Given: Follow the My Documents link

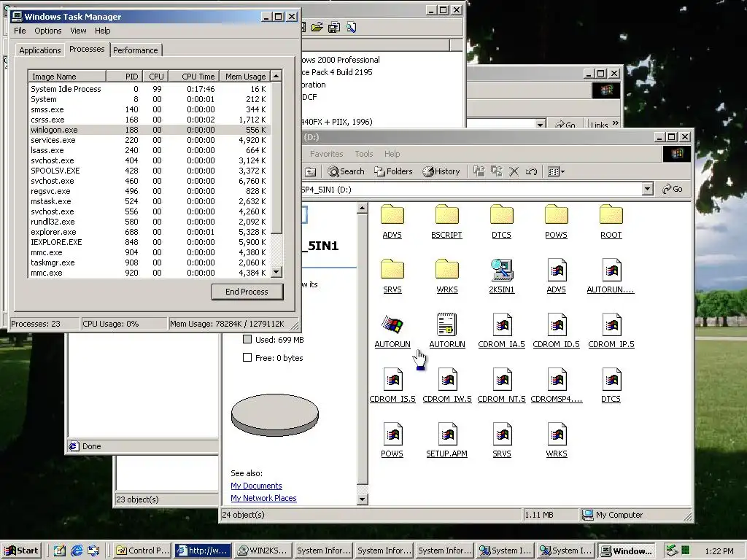Looking at the screenshot, I should tap(256, 485).
